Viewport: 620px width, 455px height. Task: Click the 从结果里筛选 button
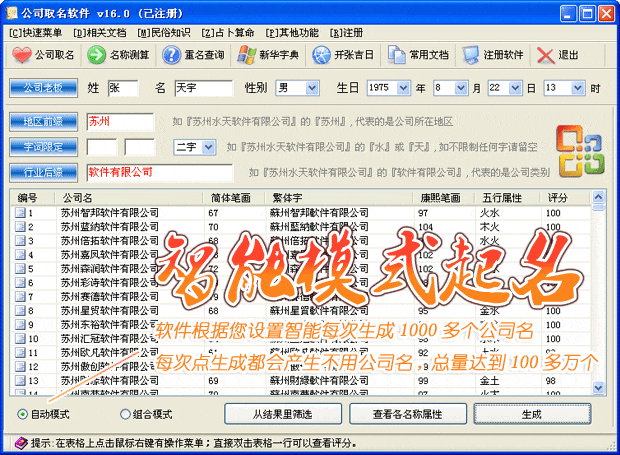pyautogui.click(x=283, y=414)
